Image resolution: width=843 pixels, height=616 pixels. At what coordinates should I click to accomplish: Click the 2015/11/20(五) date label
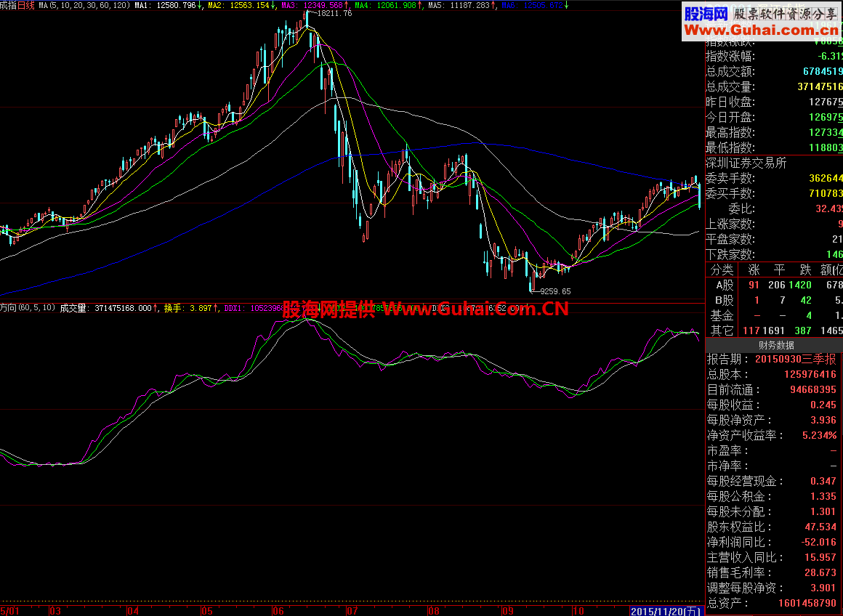(666, 611)
